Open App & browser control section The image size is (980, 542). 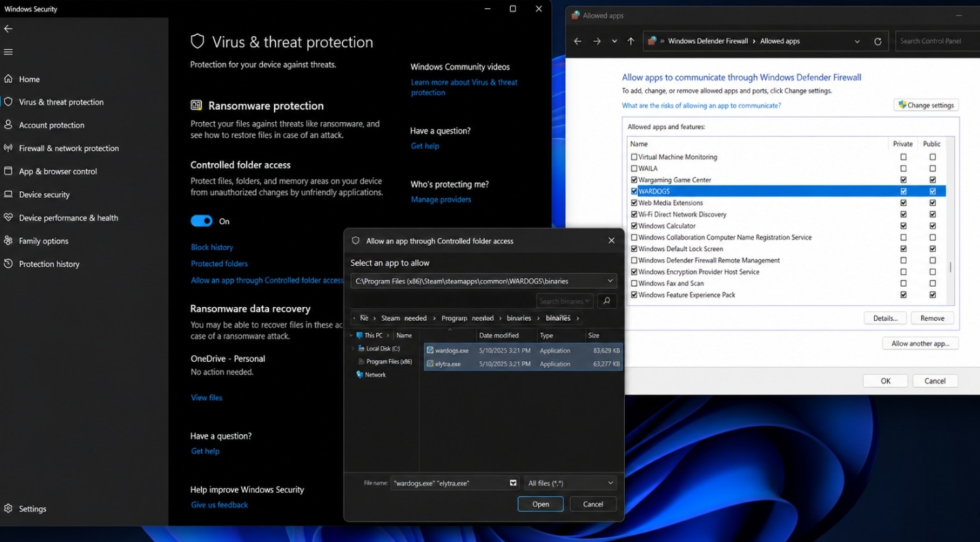click(57, 171)
